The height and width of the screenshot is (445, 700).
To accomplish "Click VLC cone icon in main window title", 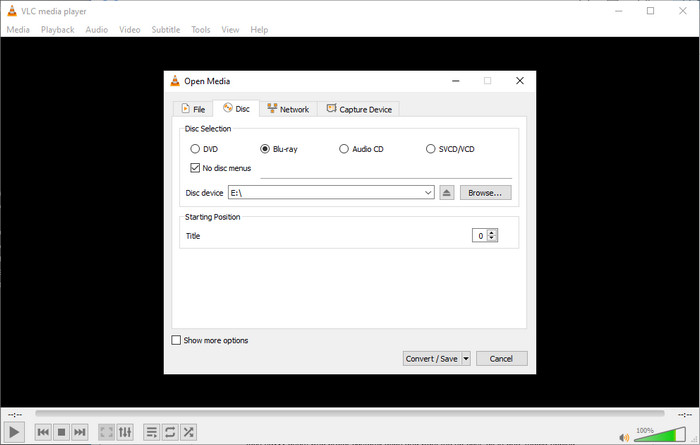I will point(12,11).
